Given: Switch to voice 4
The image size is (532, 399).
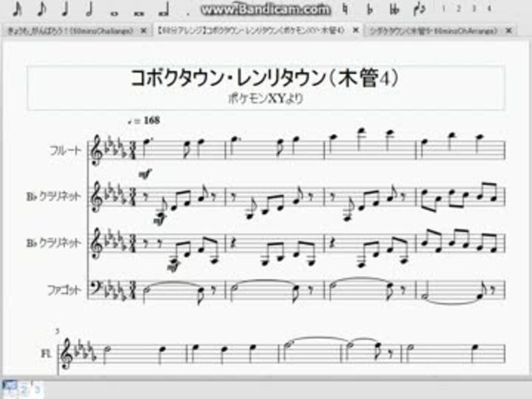Looking at the screenshot, I should 489,9.
